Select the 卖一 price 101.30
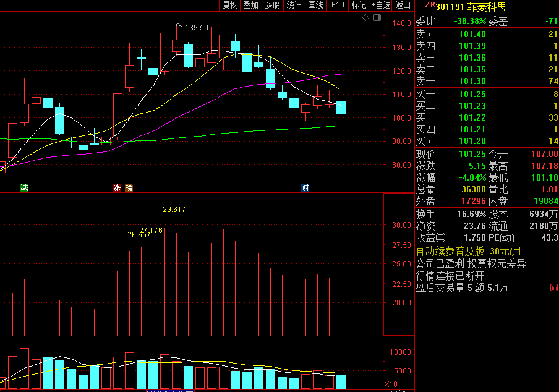559x392 pixels. [x=472, y=81]
